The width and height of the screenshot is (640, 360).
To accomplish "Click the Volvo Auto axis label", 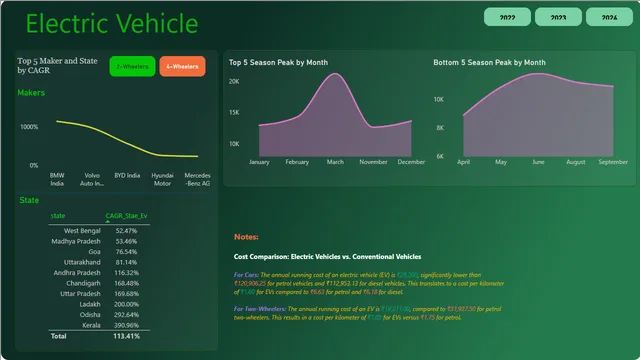I will (92, 179).
